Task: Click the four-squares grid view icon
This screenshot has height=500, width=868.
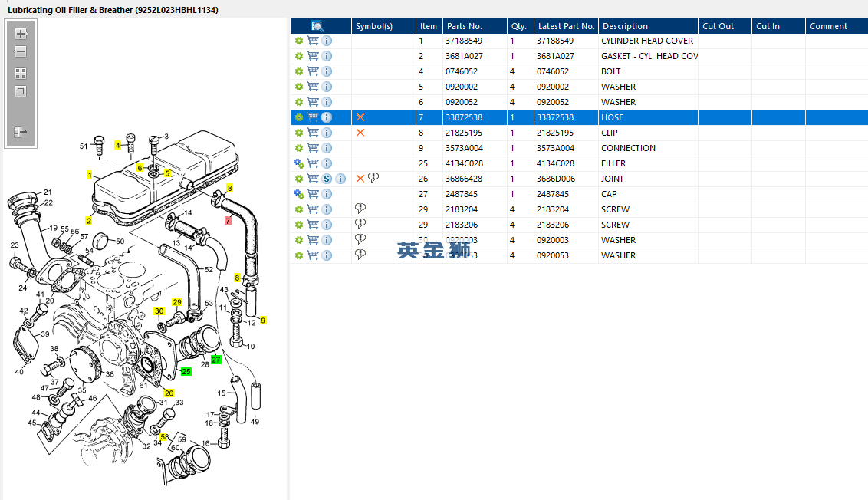Action: tap(21, 74)
